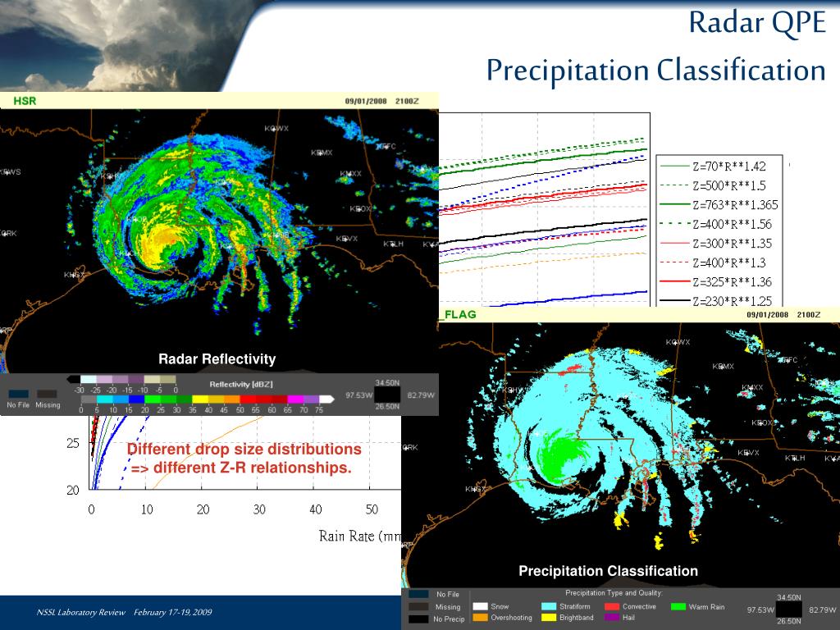Click the 'Radar QPE' slide title
The height and width of the screenshot is (630, 840).
[757, 22]
